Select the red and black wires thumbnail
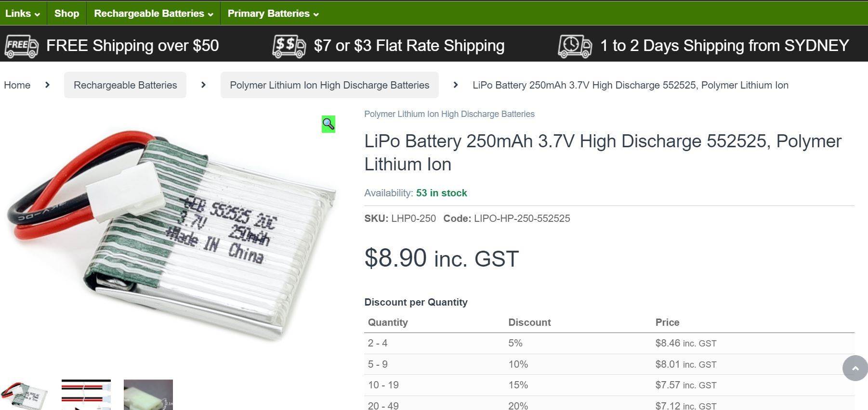Screen dimensions: 868x410 coord(86,395)
